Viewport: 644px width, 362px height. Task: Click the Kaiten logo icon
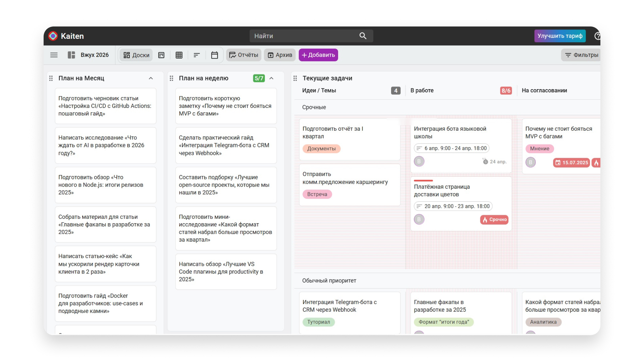point(53,36)
